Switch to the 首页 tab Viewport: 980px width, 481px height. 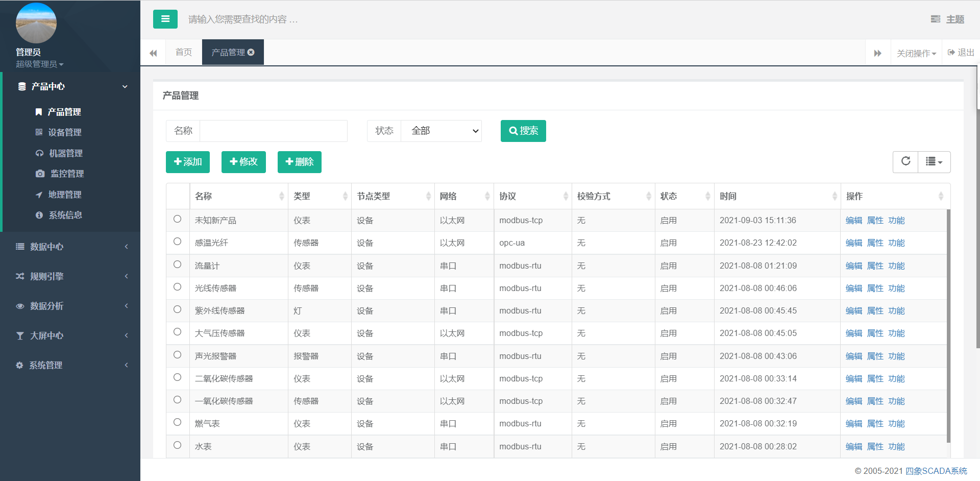point(183,52)
